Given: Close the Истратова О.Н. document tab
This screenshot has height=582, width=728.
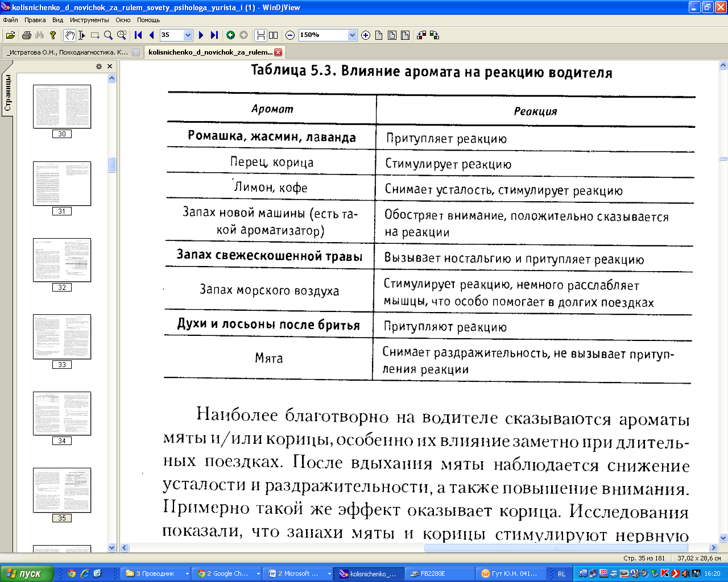Looking at the screenshot, I should 135,52.
